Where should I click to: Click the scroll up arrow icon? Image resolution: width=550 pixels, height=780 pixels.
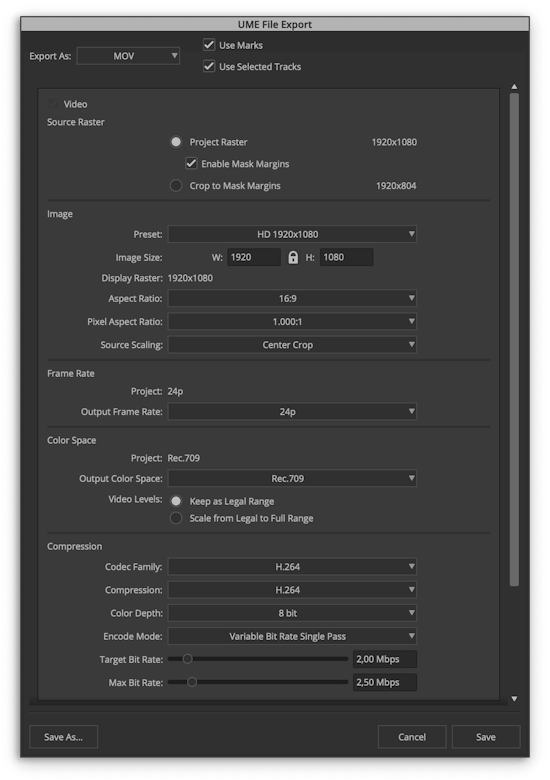514,87
